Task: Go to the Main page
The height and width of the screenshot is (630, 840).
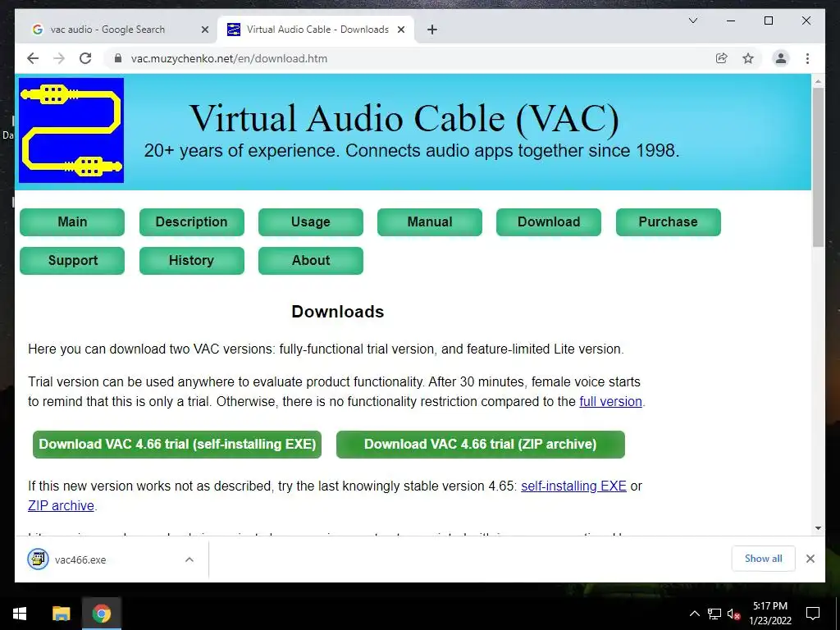Action: [x=72, y=221]
